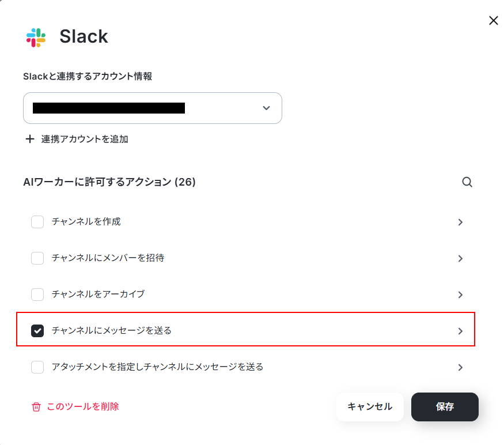The image size is (504, 445).
Task: Expand chevron for チャンネルにメッセージを送る
Action: 460,331
